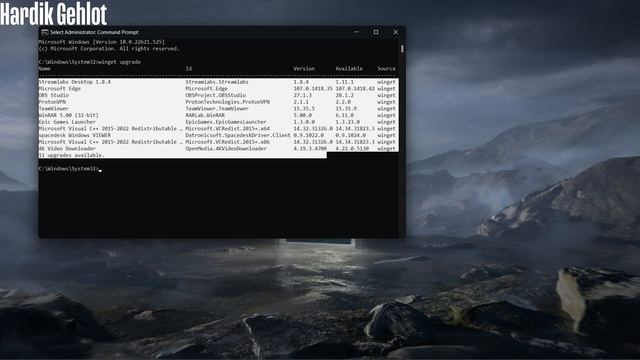Click the 'Microsoft Edge' name entry

point(60,89)
